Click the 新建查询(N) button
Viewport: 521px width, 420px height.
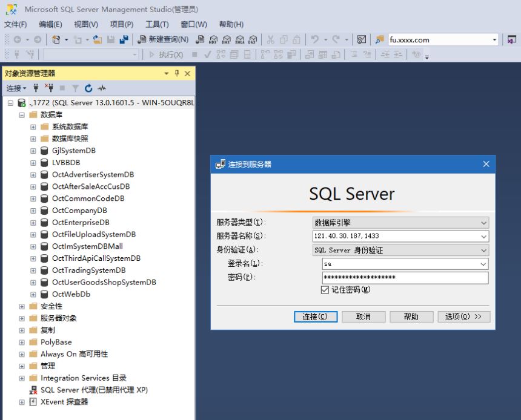(163, 40)
